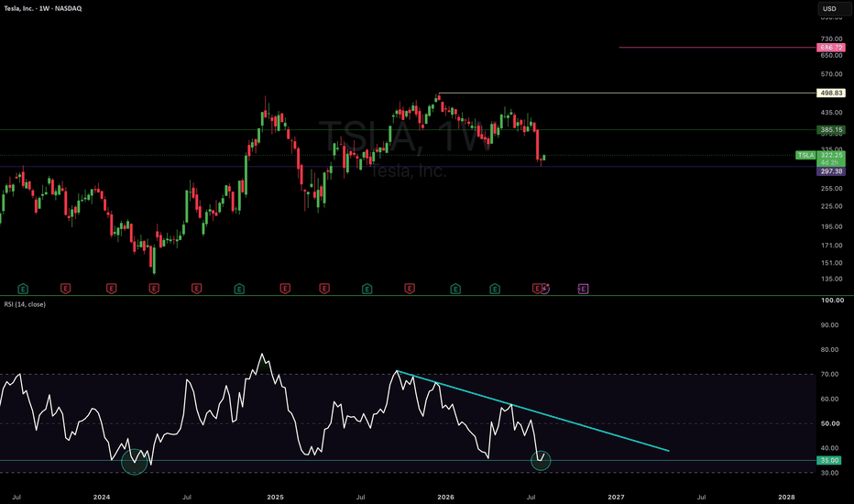Select the teal 35.00 RSI level label
The width and height of the screenshot is (854, 504).
point(829,460)
